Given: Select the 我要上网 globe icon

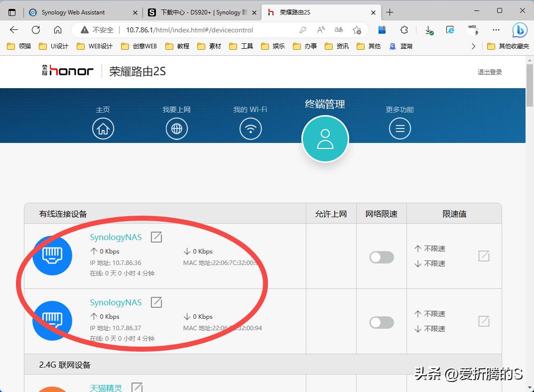Looking at the screenshot, I should click(x=177, y=129).
